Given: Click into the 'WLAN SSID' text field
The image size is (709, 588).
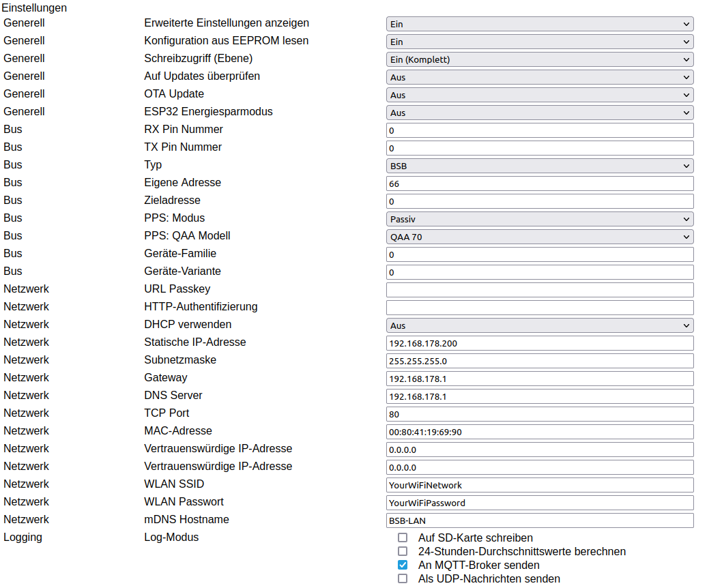Looking at the screenshot, I should tap(540, 485).
